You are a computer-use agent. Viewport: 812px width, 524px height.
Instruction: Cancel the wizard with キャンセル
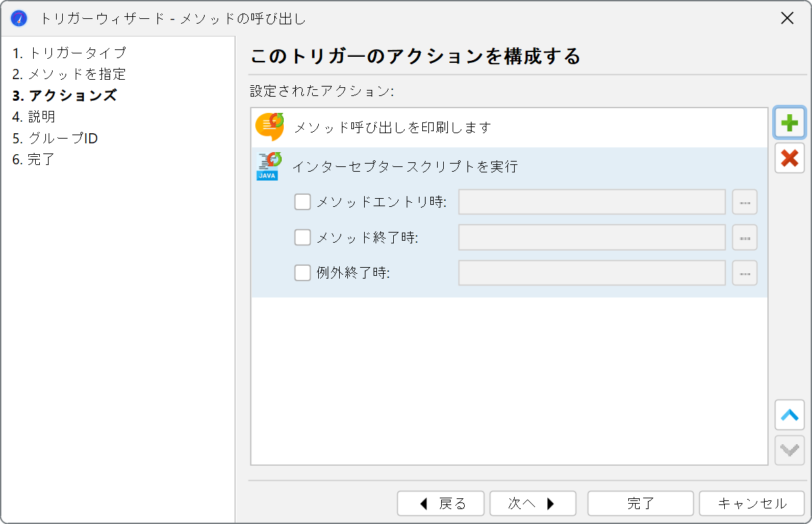(752, 503)
